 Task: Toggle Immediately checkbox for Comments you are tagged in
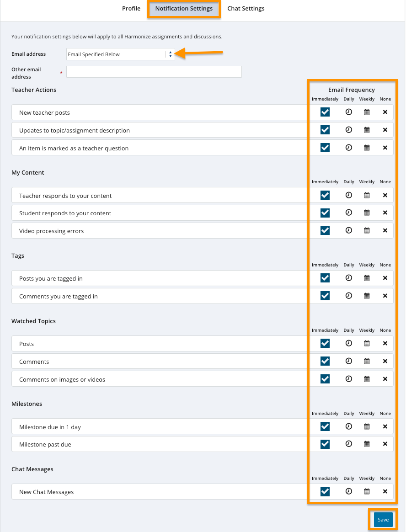click(x=325, y=296)
